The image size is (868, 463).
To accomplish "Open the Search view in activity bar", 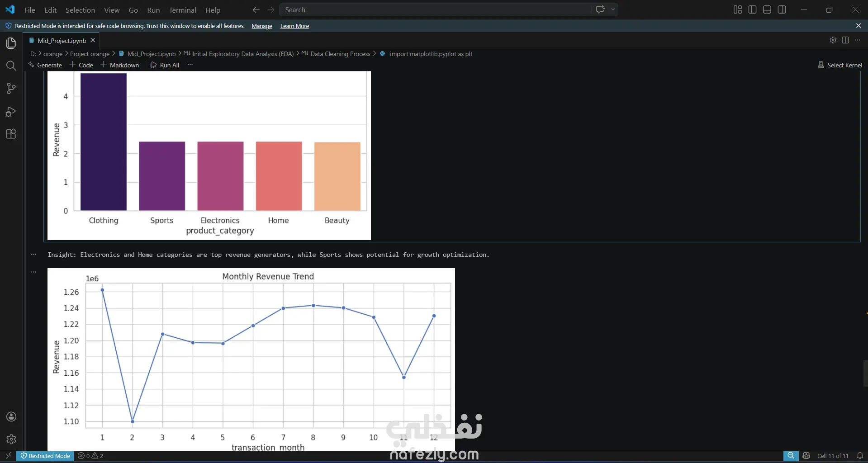I will click(x=11, y=66).
